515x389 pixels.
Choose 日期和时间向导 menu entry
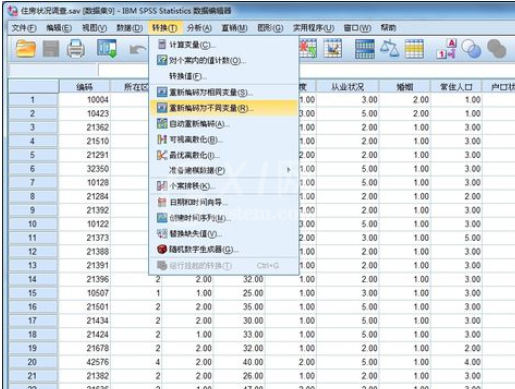(x=223, y=202)
